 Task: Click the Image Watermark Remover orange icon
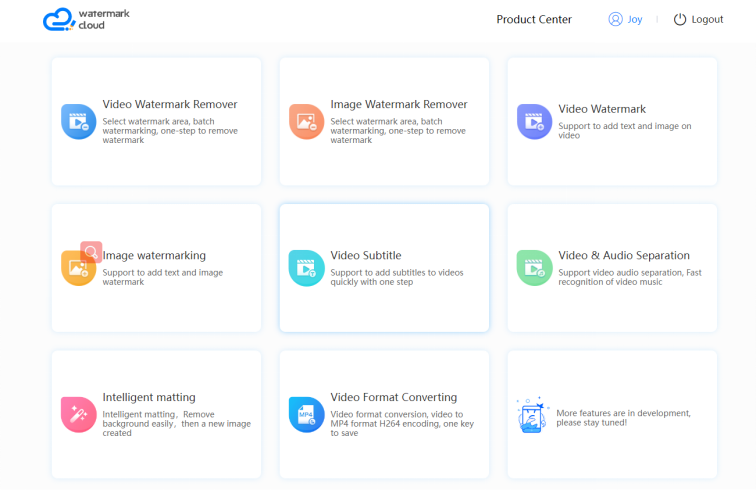(306, 122)
